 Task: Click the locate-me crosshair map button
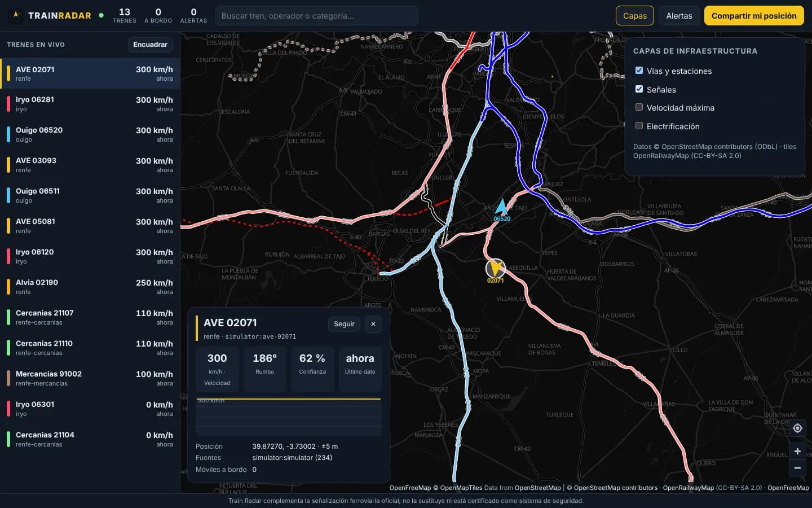797,428
